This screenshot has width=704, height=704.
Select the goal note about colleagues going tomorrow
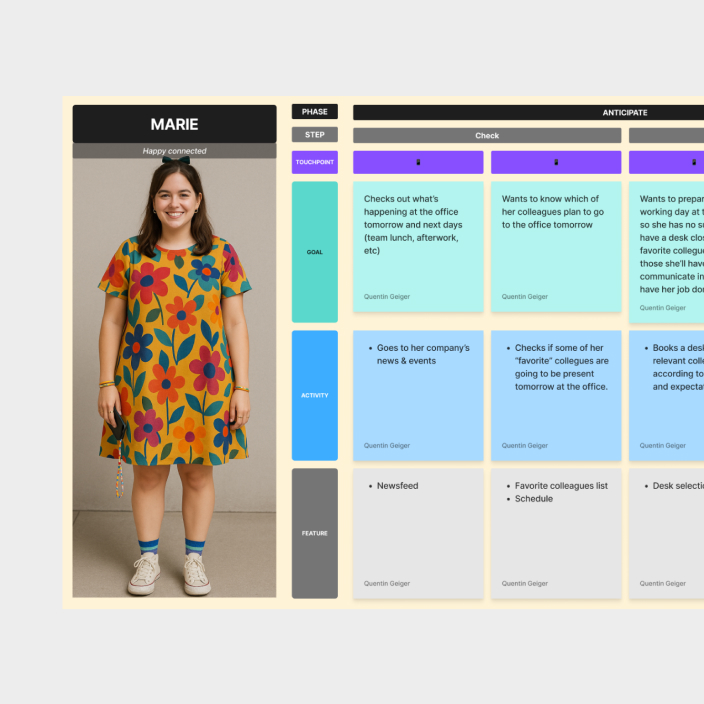click(556, 246)
